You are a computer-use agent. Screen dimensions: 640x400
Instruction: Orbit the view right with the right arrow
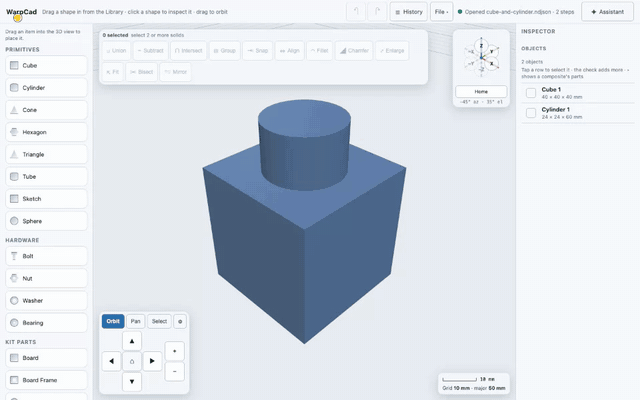pos(152,361)
